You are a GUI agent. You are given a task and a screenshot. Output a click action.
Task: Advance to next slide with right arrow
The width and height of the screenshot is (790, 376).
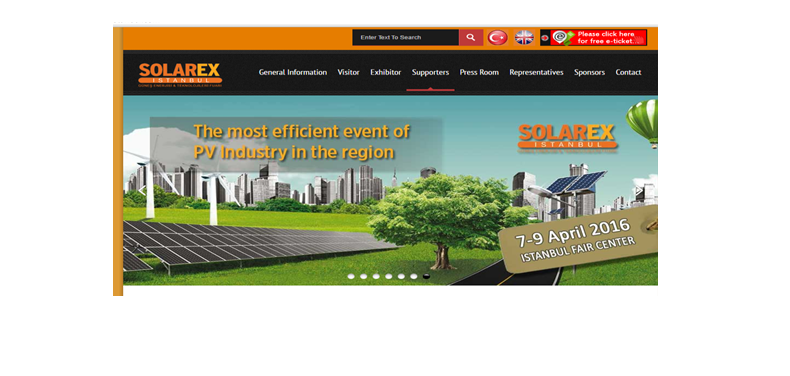point(638,191)
